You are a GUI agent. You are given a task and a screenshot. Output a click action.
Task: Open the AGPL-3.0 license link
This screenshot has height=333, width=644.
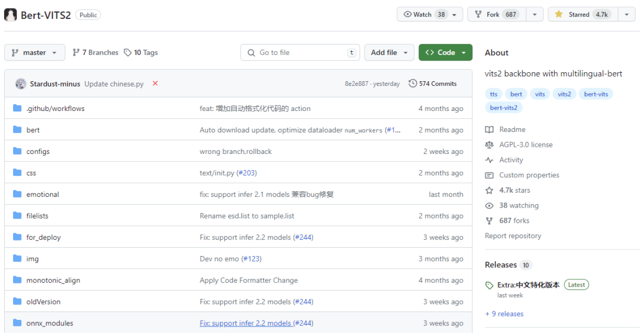pyautogui.click(x=519, y=144)
